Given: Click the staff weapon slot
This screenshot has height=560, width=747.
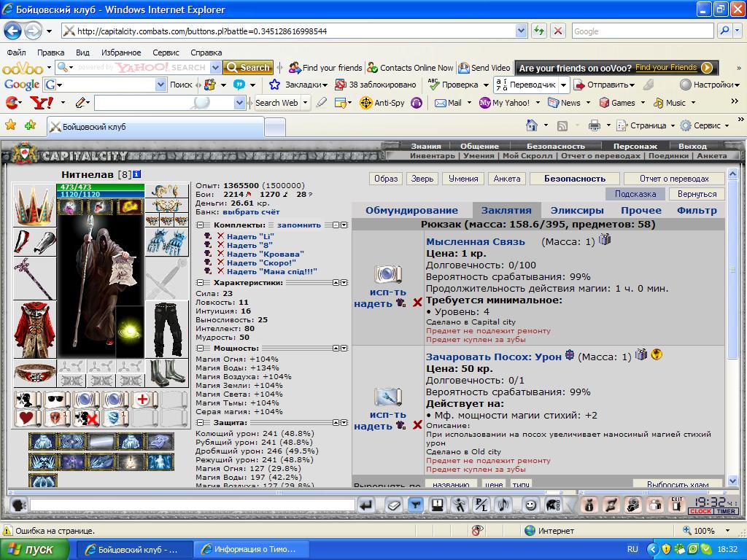Looking at the screenshot, I should [x=34, y=279].
